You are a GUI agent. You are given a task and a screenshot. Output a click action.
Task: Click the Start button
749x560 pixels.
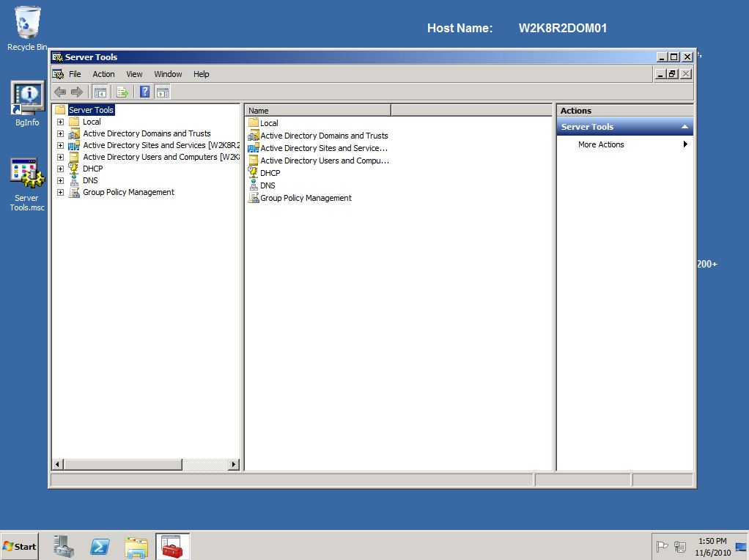click(x=20, y=547)
